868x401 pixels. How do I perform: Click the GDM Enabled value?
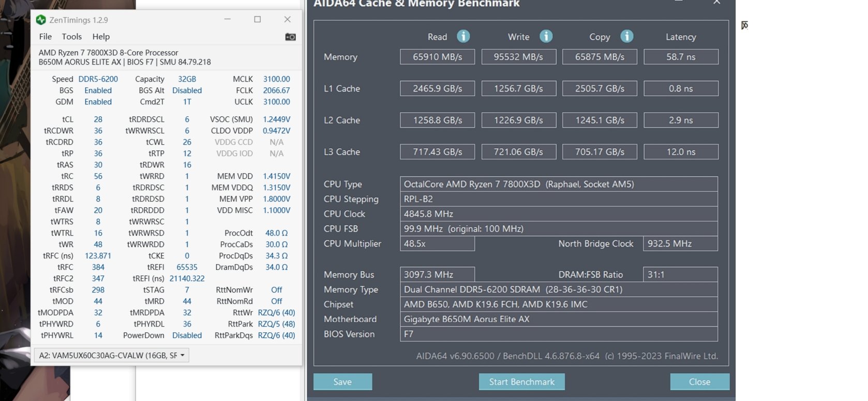tap(98, 102)
